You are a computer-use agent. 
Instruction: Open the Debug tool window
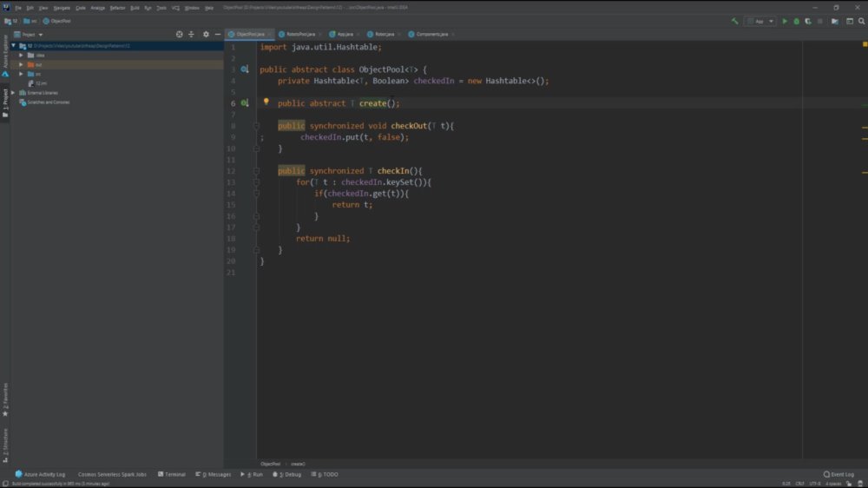[x=286, y=474]
